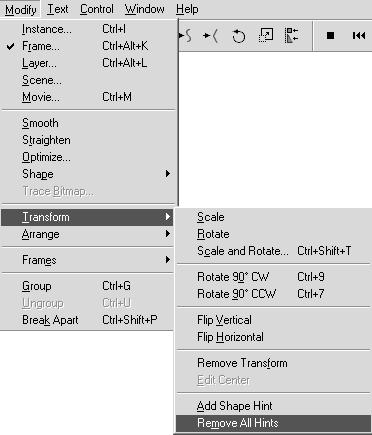The height and width of the screenshot is (435, 372).
Task: Stop playback with the square icon
Action: 330,35
